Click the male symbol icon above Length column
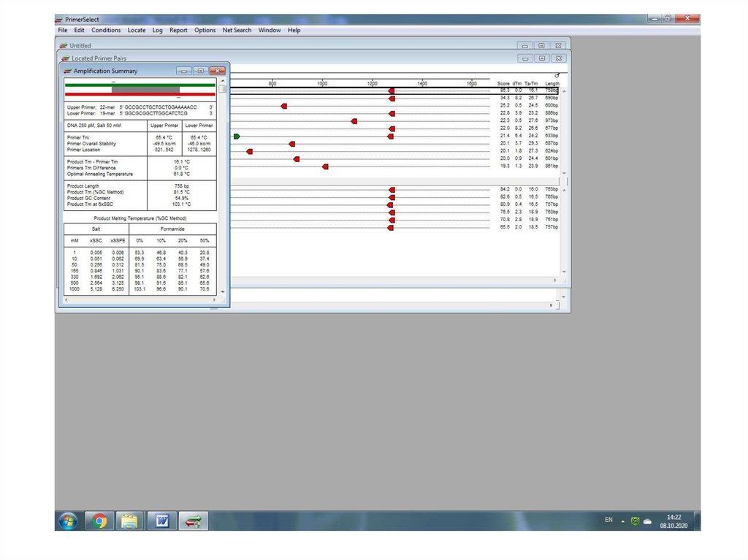Screen dimensions: 748x560 point(557,75)
